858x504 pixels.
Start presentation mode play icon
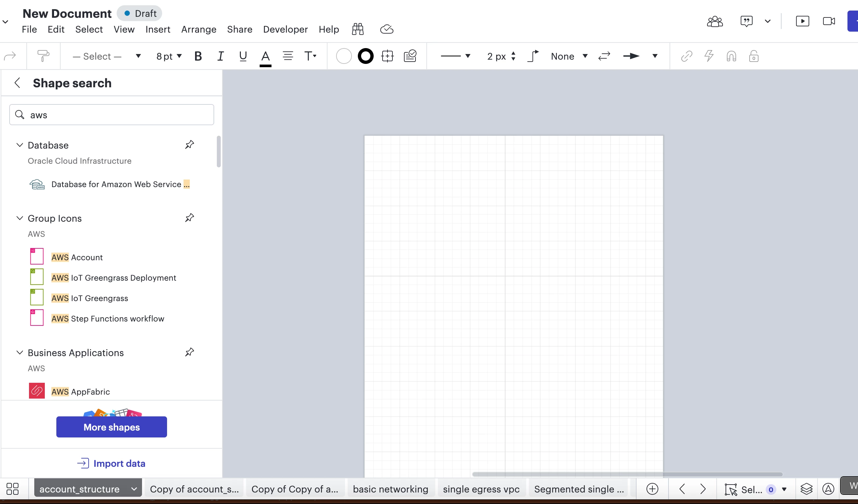(802, 21)
